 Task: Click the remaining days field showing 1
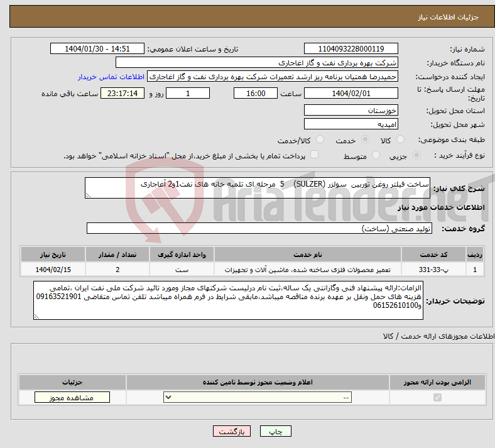coord(188,93)
